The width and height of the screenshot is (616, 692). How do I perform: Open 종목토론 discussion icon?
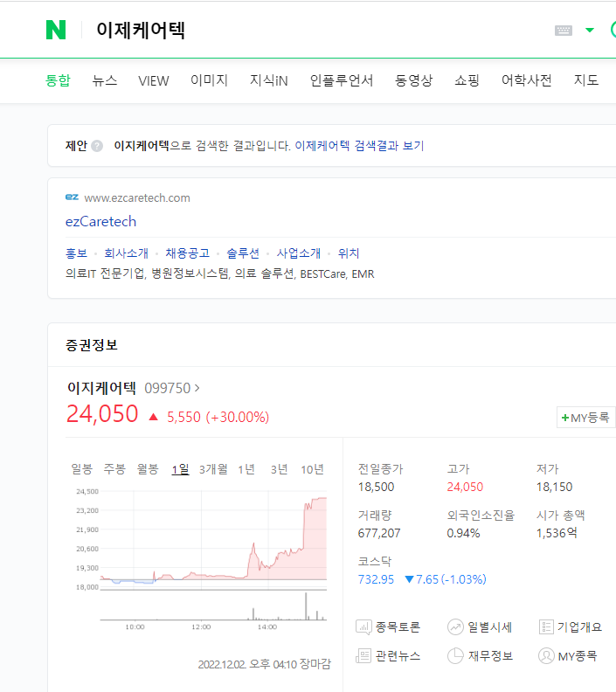coord(363,626)
